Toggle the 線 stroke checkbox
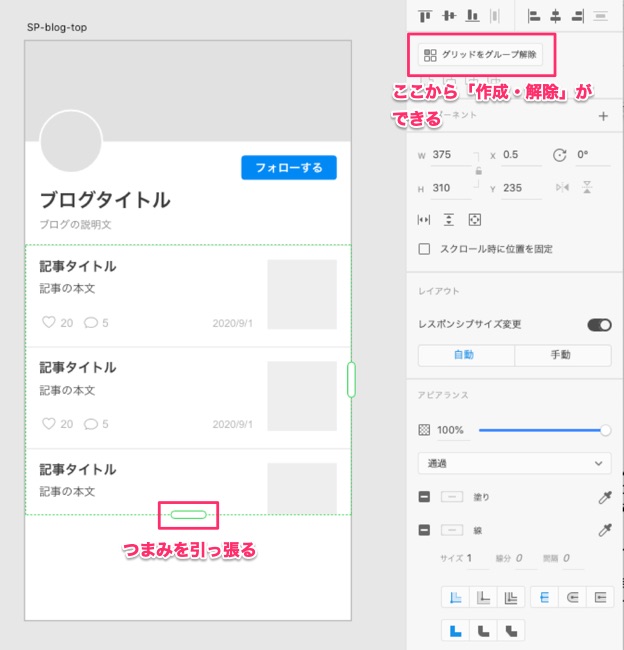 pyautogui.click(x=425, y=530)
